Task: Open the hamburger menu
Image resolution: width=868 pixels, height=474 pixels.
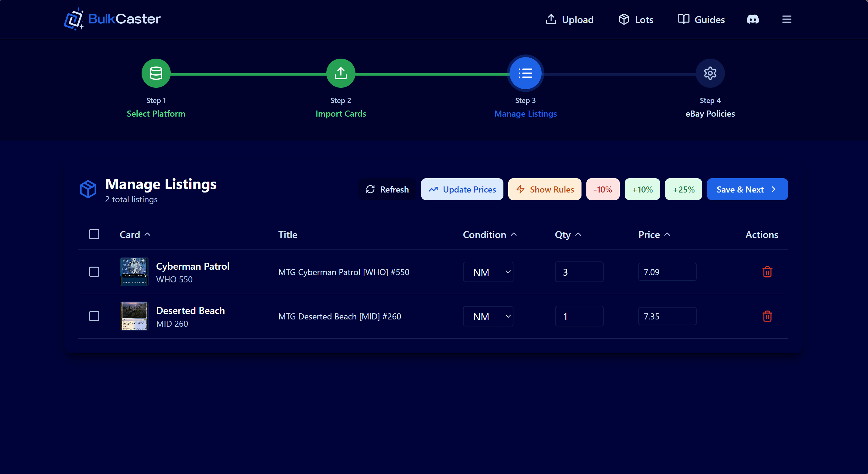Action: tap(787, 19)
